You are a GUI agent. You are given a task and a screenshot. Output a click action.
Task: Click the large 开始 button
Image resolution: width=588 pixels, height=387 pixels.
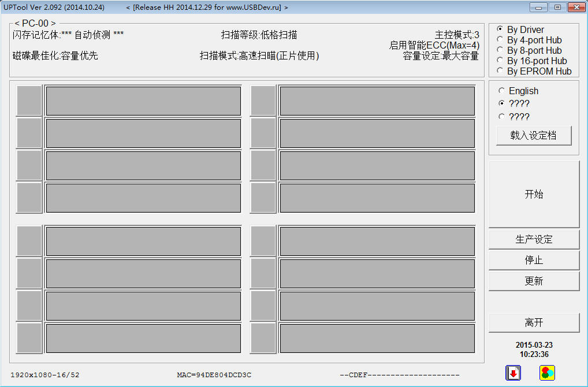[534, 194]
